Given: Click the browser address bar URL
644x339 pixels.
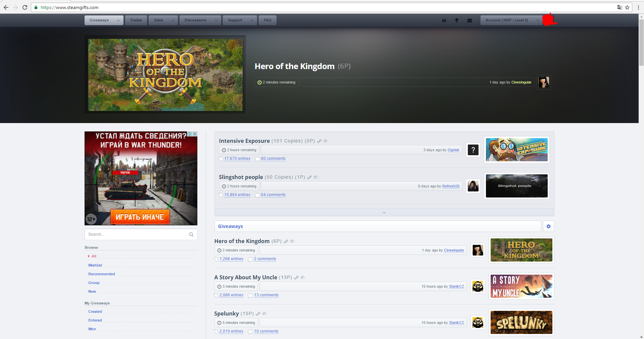Looking at the screenshot, I should [69, 7].
